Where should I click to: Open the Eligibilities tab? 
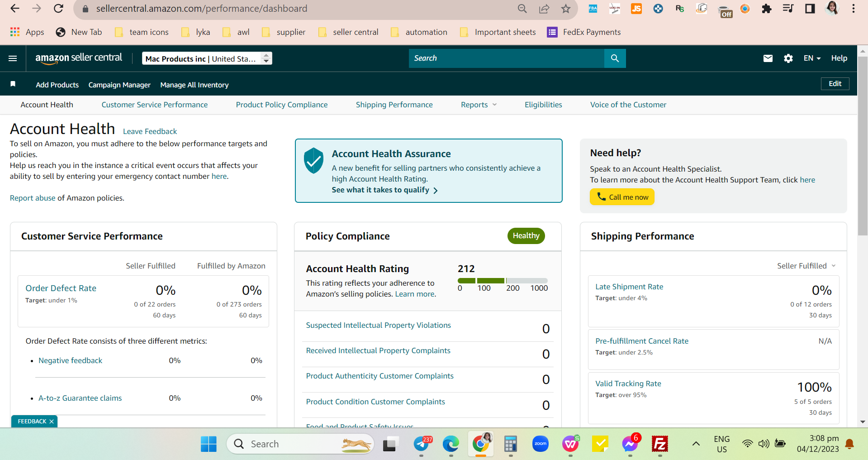[x=543, y=105]
